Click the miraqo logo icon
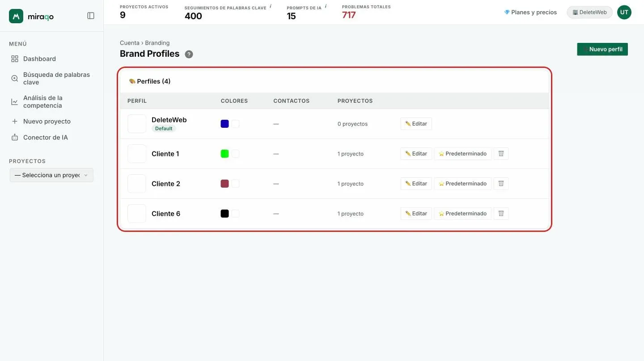Screen dimensions: 644x361 coord(16,16)
